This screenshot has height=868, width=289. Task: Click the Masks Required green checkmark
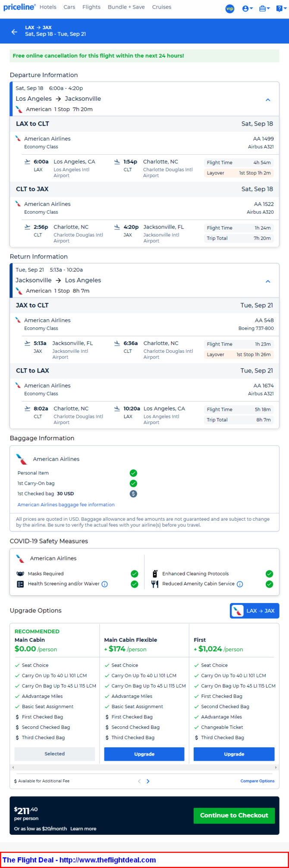[x=135, y=574]
